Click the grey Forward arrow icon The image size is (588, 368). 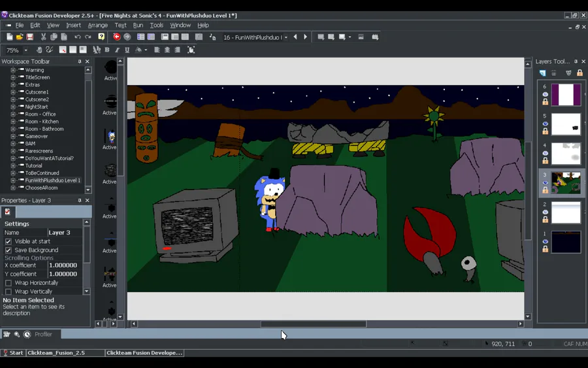(x=127, y=37)
